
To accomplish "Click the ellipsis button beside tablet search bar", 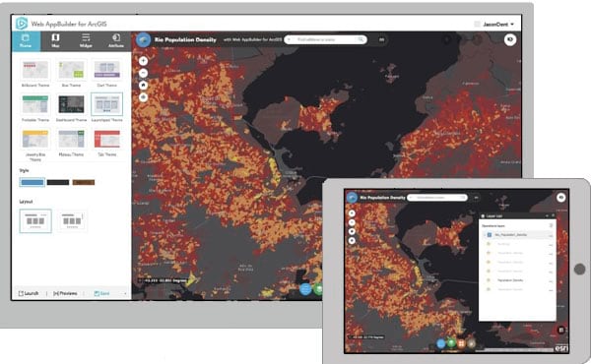I will tap(476, 197).
